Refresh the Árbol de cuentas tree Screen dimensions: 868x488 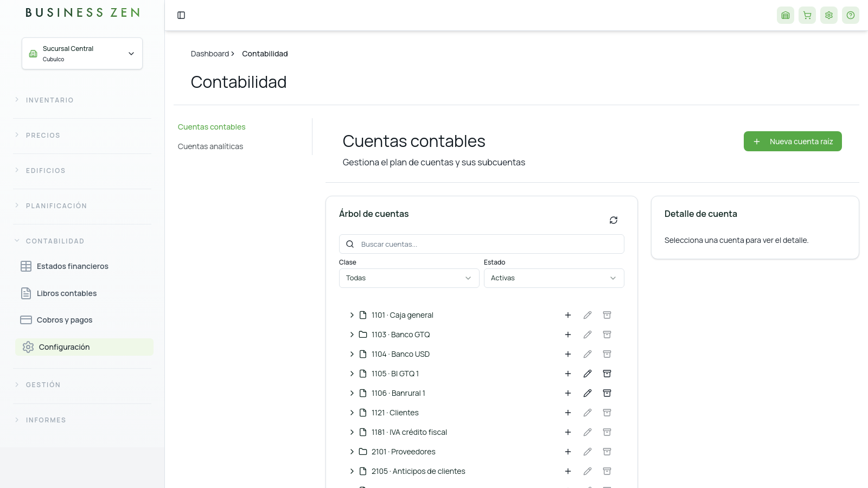click(614, 220)
